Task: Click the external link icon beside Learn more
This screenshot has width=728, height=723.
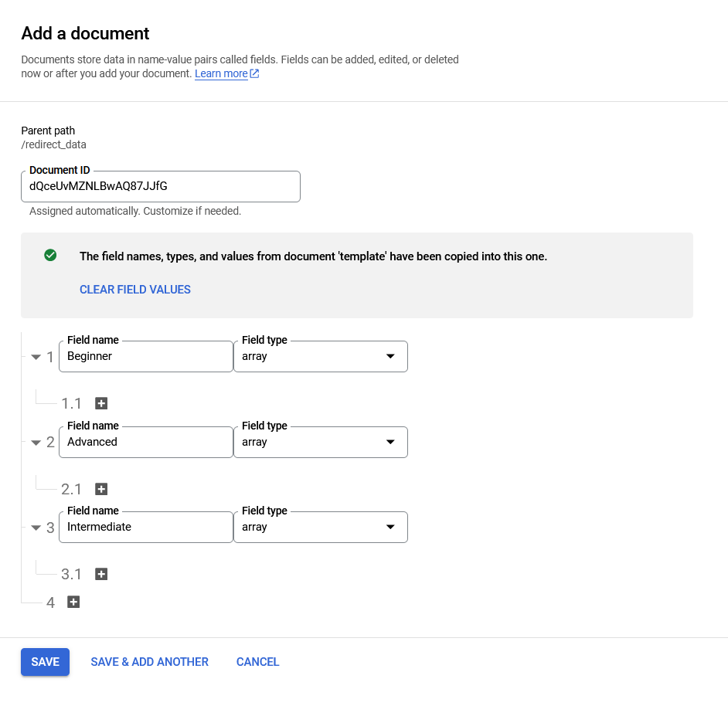Action: click(x=254, y=74)
